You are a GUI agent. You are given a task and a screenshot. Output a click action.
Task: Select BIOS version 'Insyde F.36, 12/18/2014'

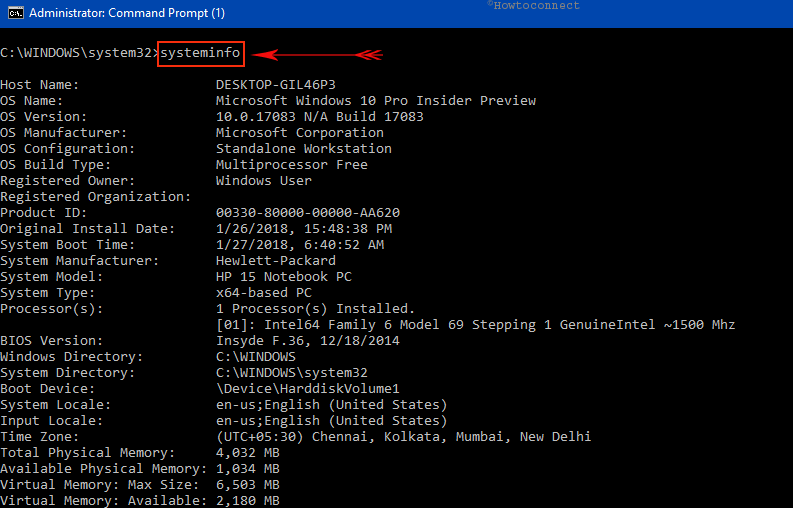point(308,341)
